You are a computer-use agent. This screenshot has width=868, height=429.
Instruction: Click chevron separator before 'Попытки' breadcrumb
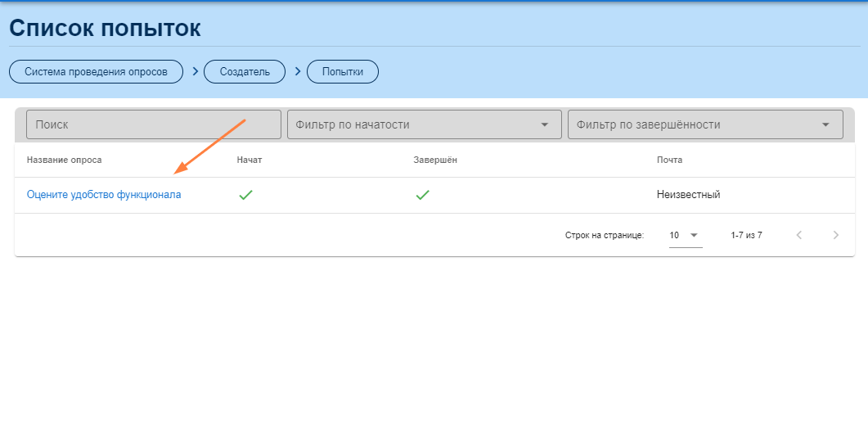pos(297,72)
